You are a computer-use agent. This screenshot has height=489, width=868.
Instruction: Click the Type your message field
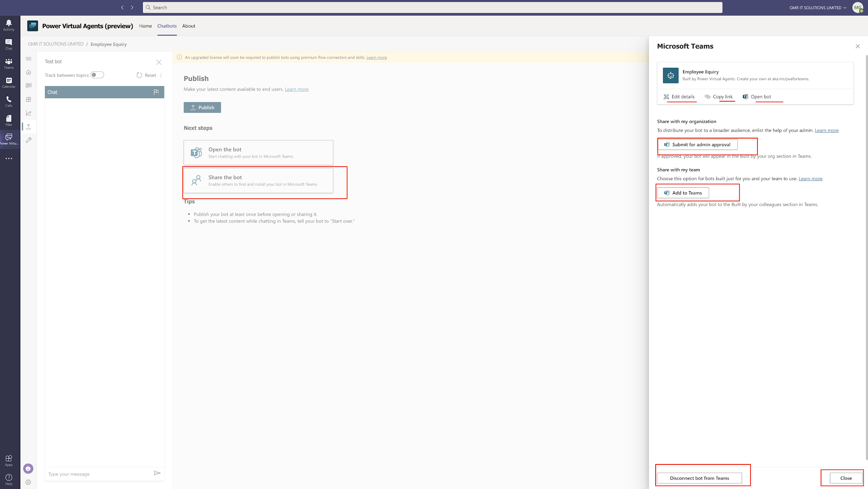(x=97, y=474)
